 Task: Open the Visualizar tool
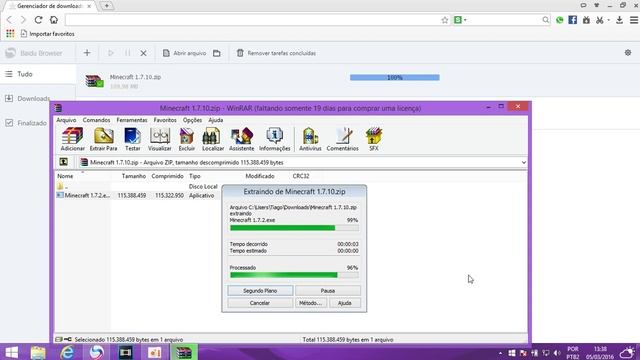click(x=160, y=139)
